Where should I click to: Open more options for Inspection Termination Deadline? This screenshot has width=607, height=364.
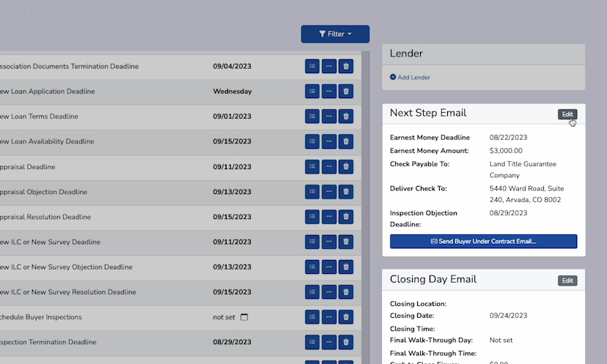click(x=329, y=342)
